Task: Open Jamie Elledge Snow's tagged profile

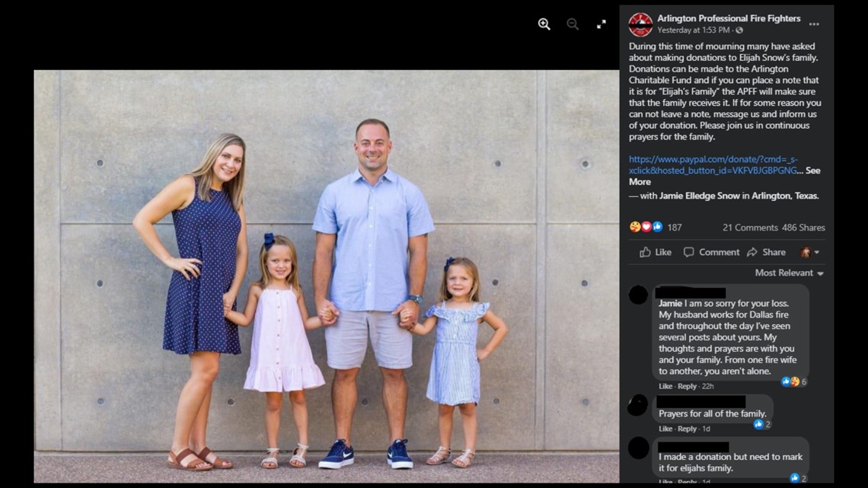Action: tap(699, 196)
